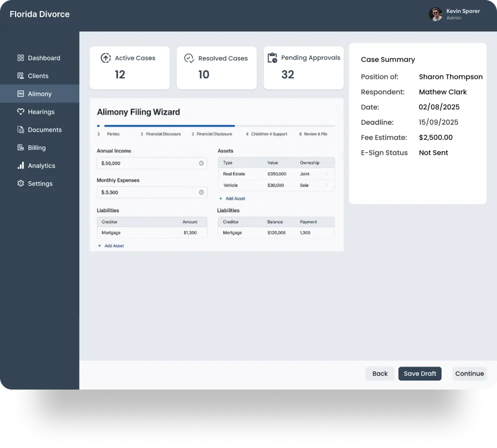Click the Analytics bar chart icon

click(20, 166)
